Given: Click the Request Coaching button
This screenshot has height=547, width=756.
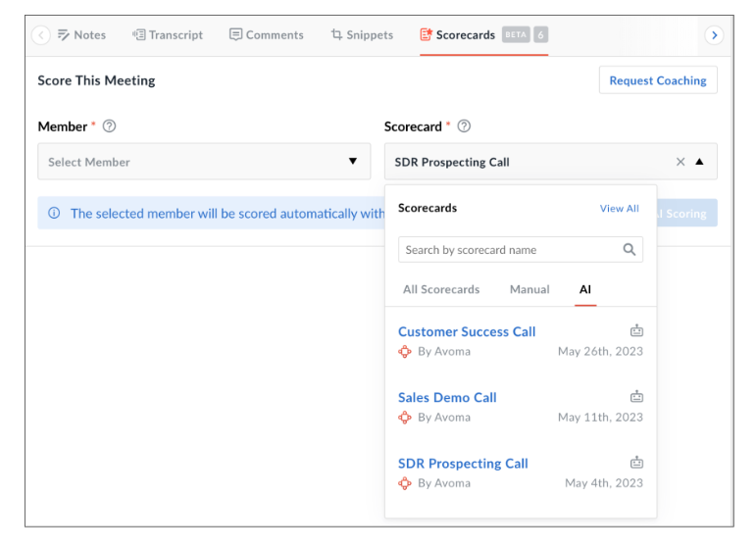Looking at the screenshot, I should [x=658, y=80].
